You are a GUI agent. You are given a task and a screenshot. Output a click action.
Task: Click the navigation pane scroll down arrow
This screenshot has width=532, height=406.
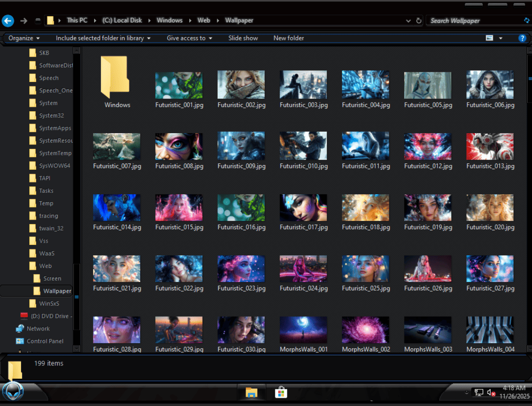[x=77, y=349]
